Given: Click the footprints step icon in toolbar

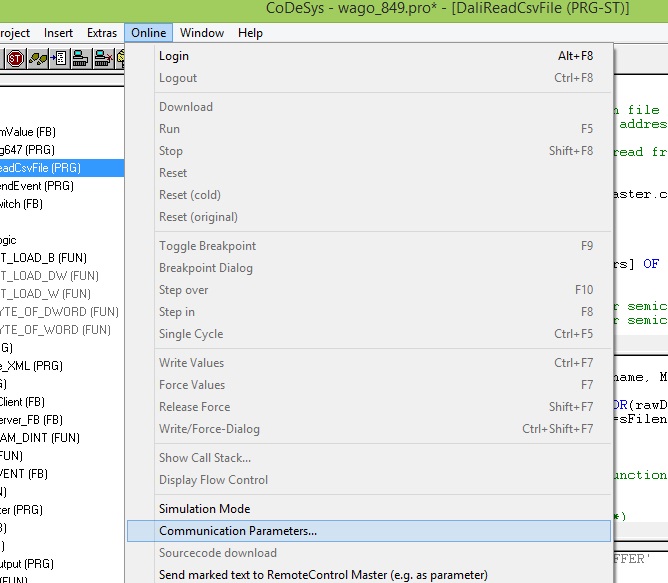Looking at the screenshot, I should 38,58.
